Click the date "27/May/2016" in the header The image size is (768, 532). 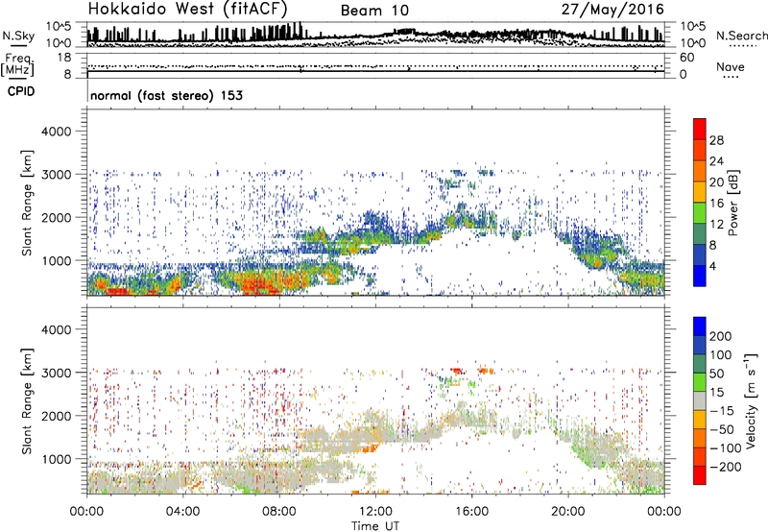coord(612,9)
